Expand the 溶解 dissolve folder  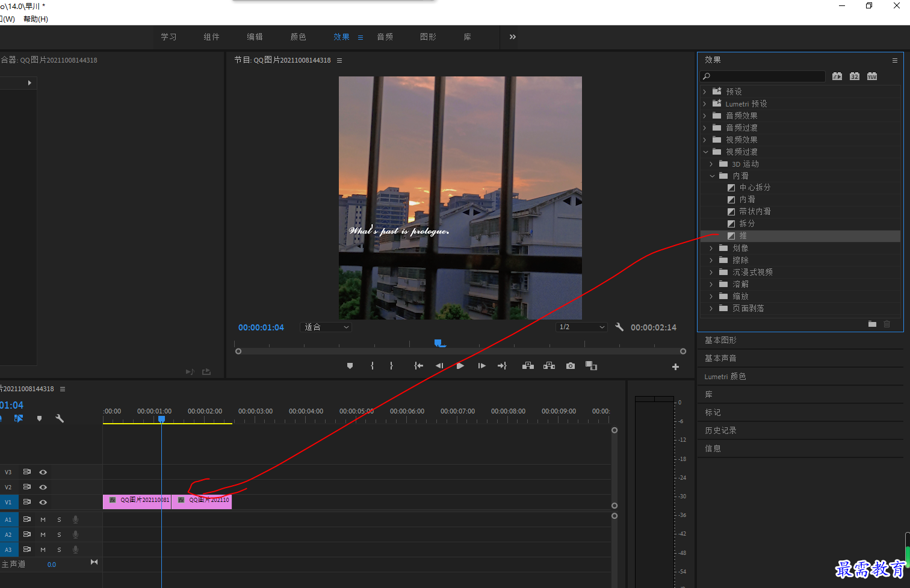click(x=711, y=284)
